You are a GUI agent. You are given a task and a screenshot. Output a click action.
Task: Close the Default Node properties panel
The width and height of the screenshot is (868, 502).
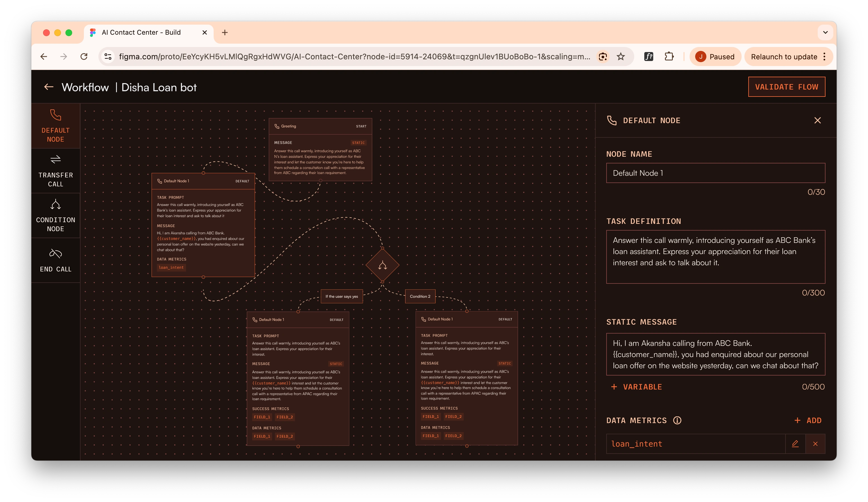click(817, 120)
